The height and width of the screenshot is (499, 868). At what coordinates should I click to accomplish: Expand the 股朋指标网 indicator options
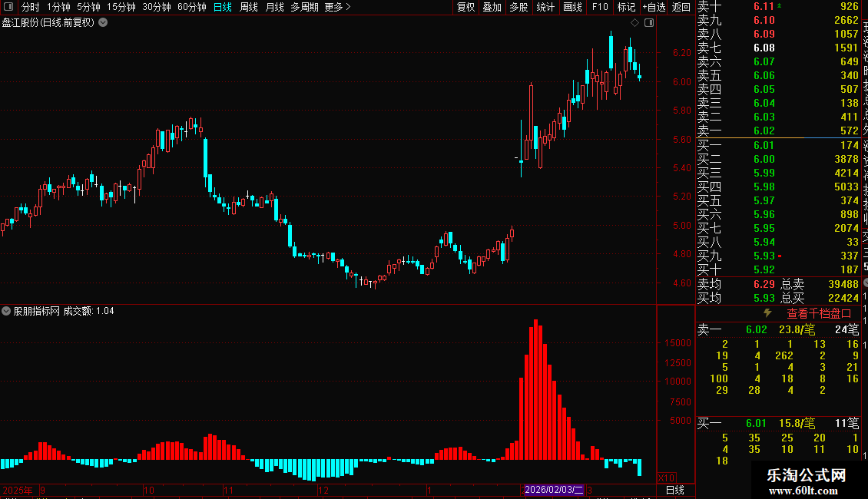pyautogui.click(x=6, y=311)
